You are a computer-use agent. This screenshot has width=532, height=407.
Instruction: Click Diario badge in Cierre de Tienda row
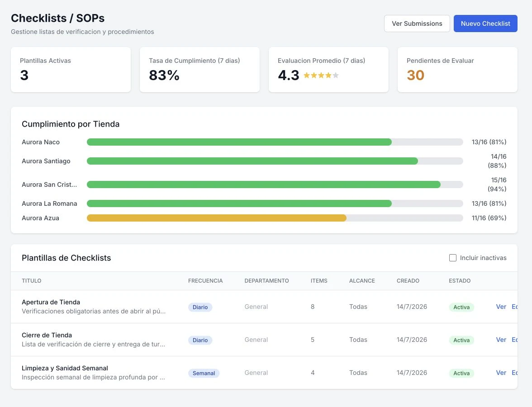[200, 340]
